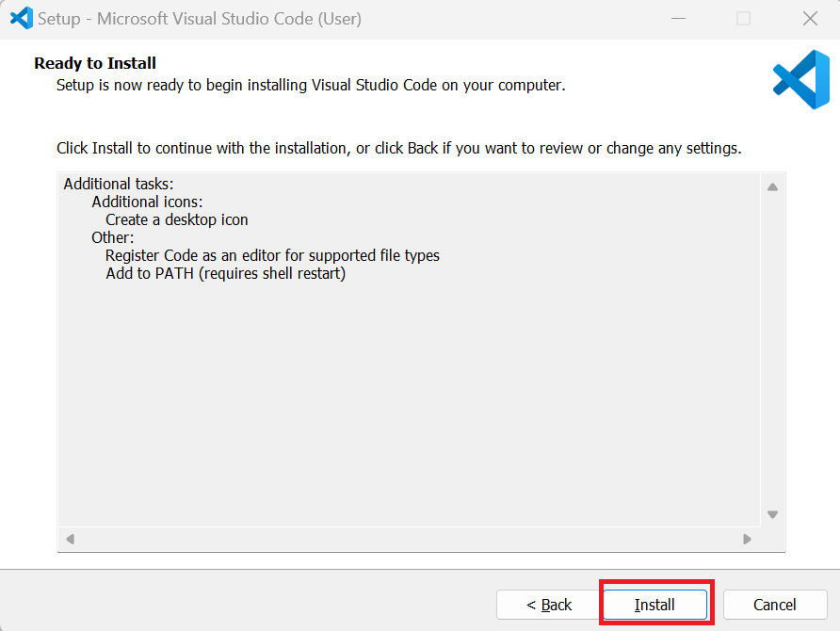The image size is (840, 631).
Task: Click the large Visual Studio Code logo
Action: coord(801,79)
